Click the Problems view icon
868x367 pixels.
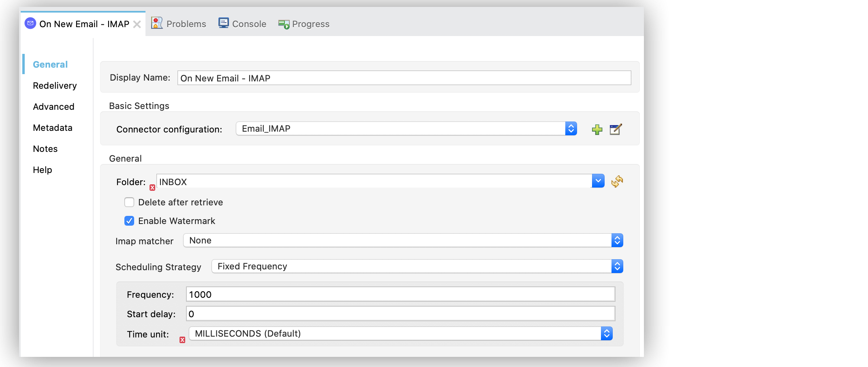click(157, 23)
